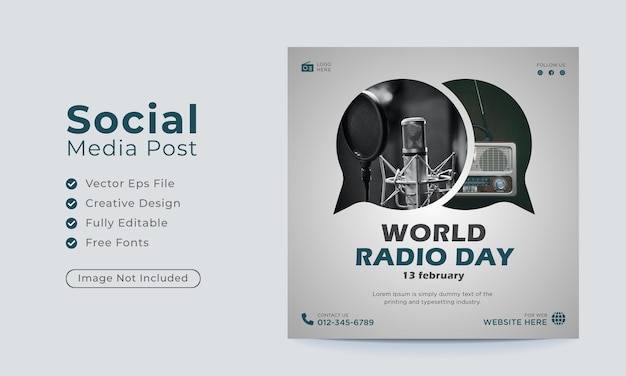Select the WORLD title text
The height and width of the screenshot is (376, 626).
[434, 233]
